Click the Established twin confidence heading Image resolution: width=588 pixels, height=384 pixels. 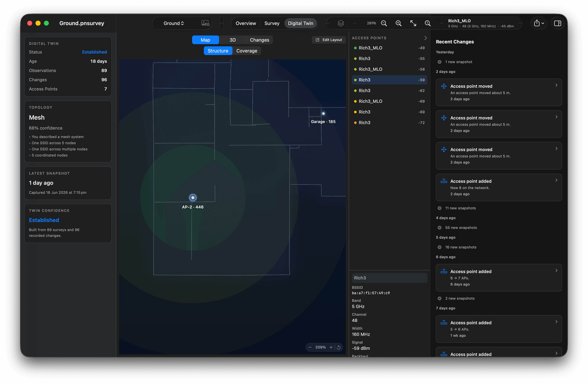click(44, 220)
